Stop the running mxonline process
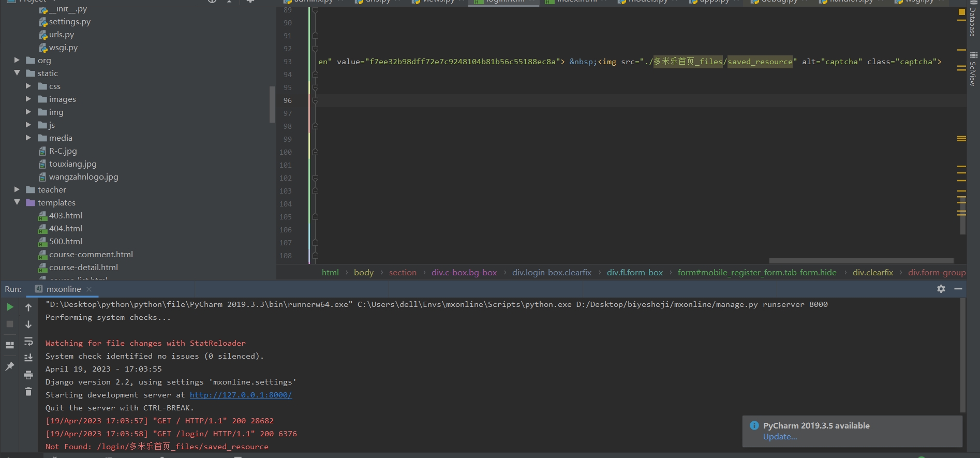This screenshot has width=980, height=458. pos(10,324)
